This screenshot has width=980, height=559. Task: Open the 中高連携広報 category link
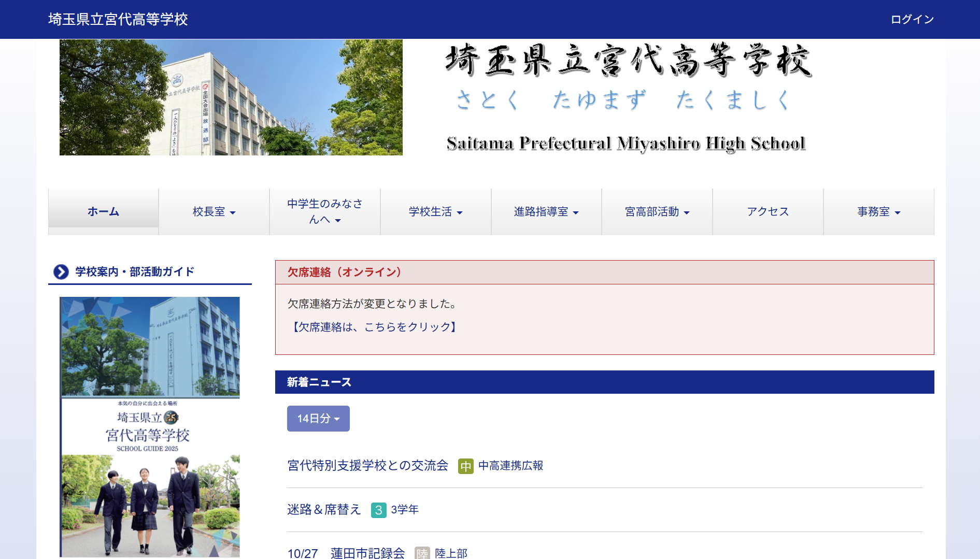tap(510, 465)
